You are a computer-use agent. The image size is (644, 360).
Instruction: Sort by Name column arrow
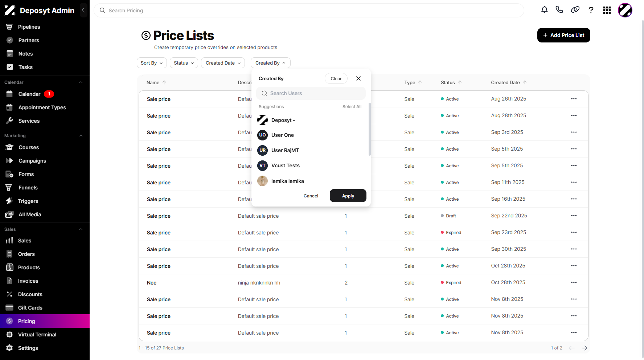(164, 82)
